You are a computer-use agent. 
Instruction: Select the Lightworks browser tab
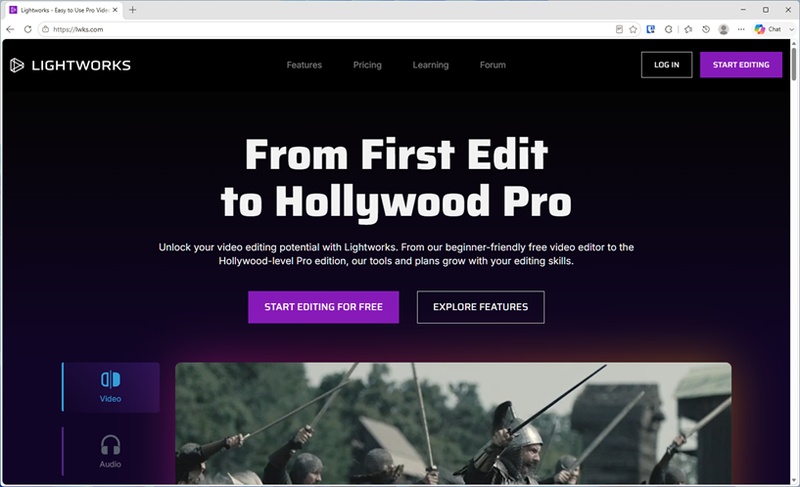click(x=63, y=10)
